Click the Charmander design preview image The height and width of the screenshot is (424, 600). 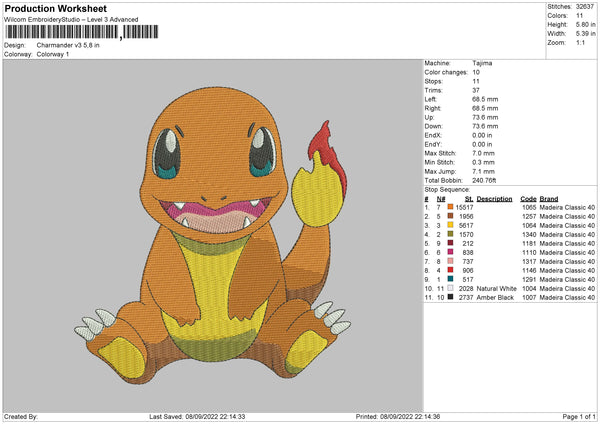coord(212,232)
